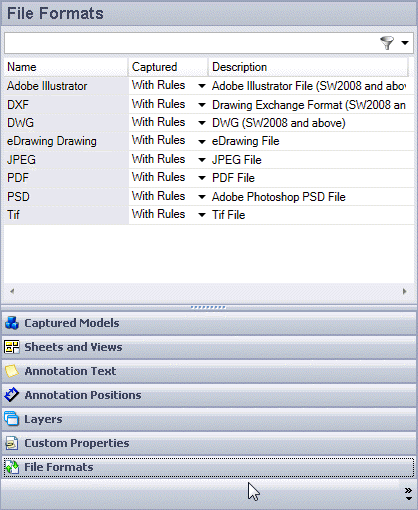Change Captured setting of the Tif row

[x=201, y=215]
